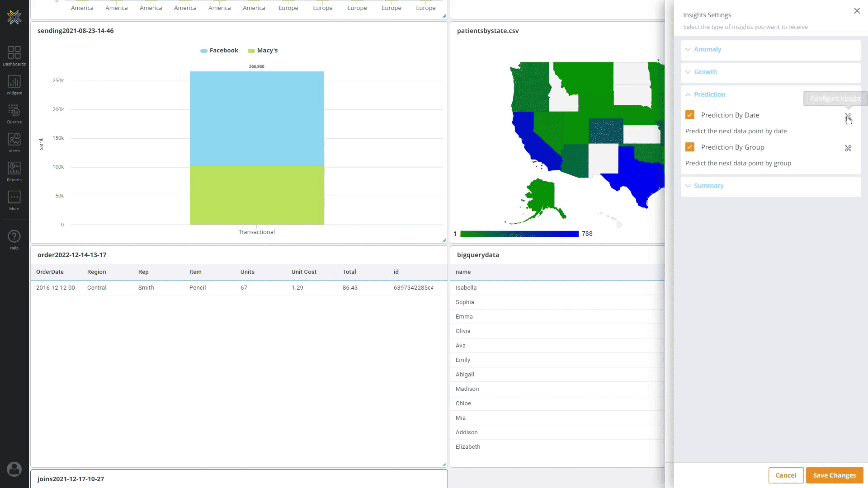Uncheck Prediction By Date checkbox

click(689, 115)
